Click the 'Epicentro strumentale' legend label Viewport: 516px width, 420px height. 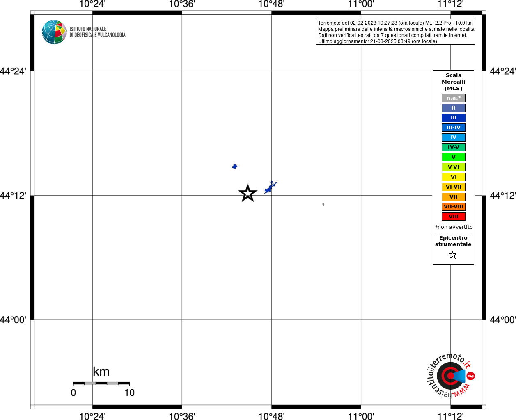tap(453, 241)
